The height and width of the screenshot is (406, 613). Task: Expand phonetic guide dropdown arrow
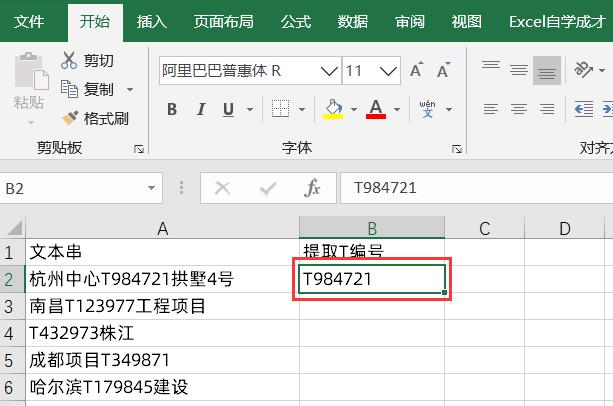[x=449, y=109]
